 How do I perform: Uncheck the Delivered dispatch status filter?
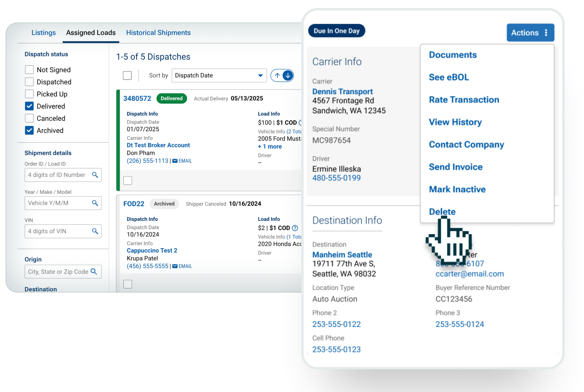coord(29,106)
